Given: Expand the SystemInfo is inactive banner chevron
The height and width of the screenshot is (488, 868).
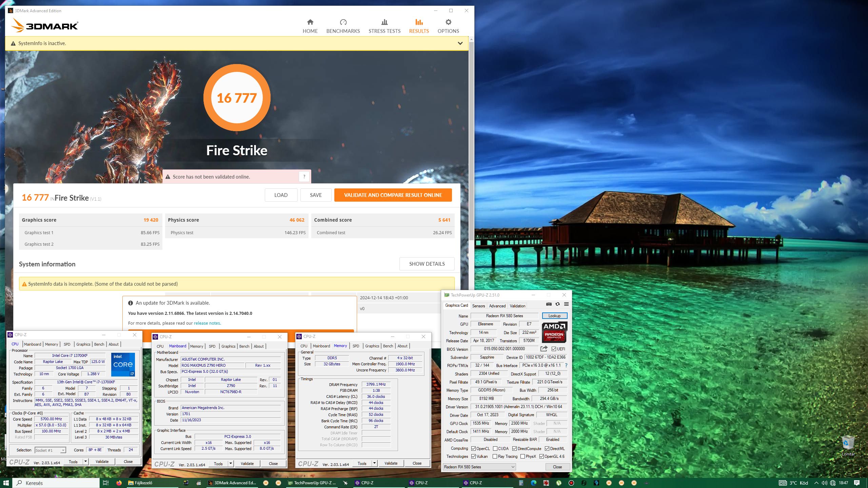Looking at the screenshot, I should (x=460, y=43).
